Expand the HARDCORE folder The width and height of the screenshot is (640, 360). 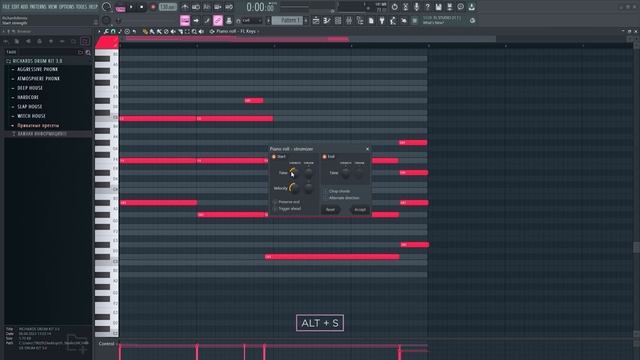pyautogui.click(x=28, y=98)
